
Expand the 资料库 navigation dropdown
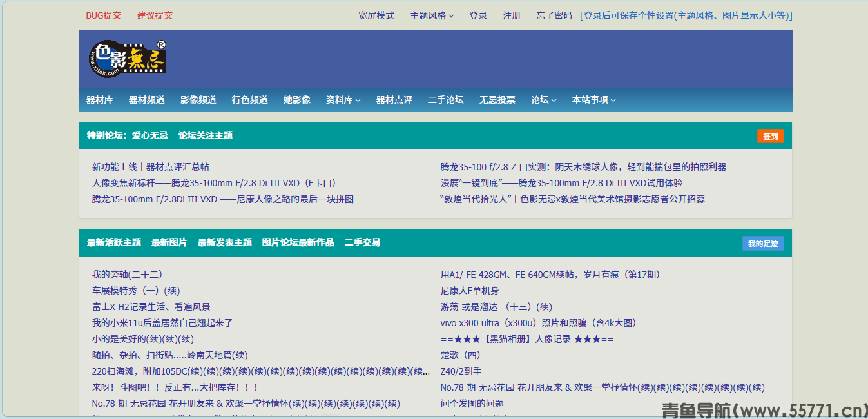[343, 100]
